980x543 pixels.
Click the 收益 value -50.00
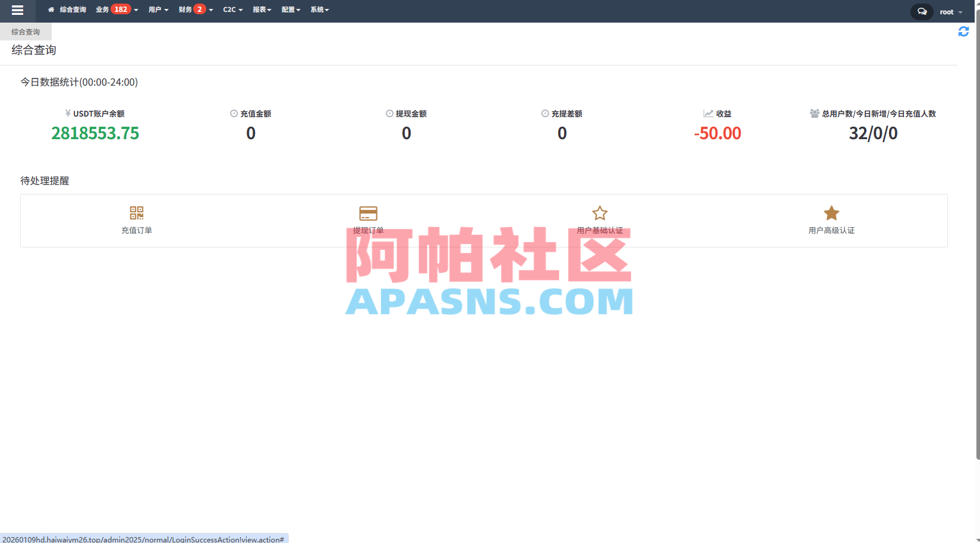click(x=717, y=133)
